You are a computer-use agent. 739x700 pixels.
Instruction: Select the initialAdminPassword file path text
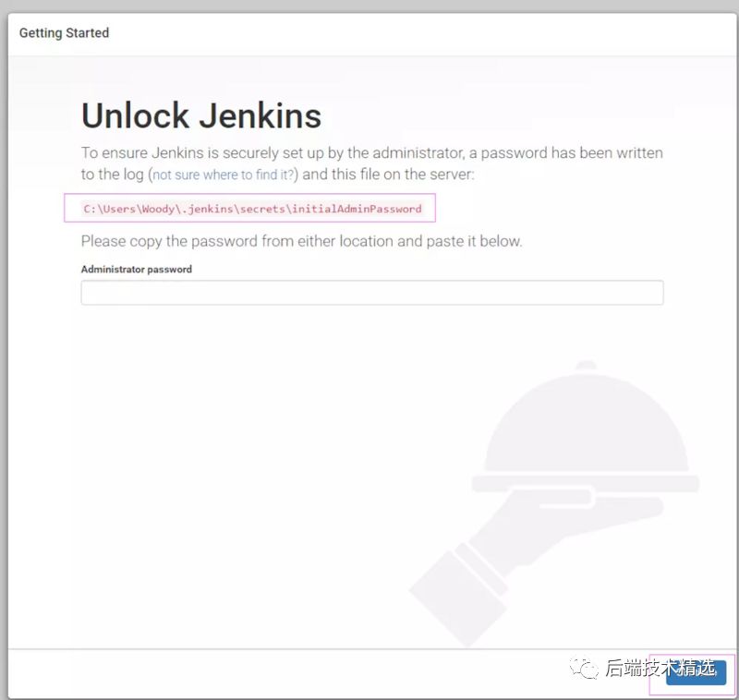tap(252, 209)
